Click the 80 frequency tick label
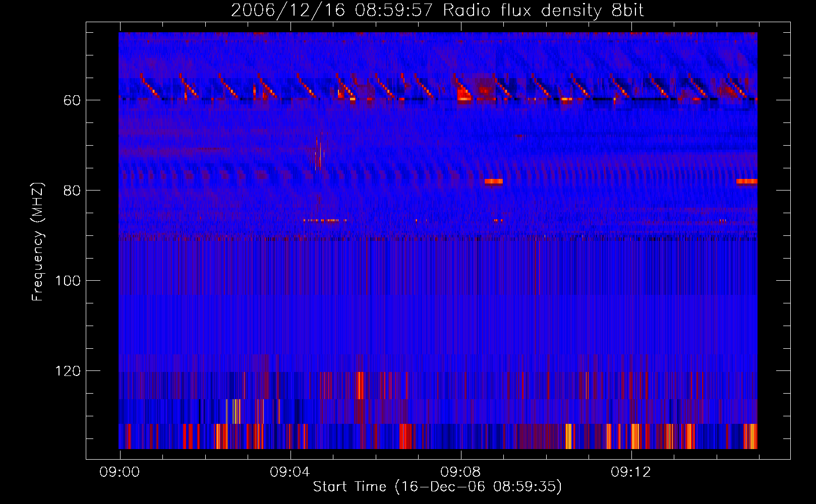The width and height of the screenshot is (816, 504). (72, 191)
